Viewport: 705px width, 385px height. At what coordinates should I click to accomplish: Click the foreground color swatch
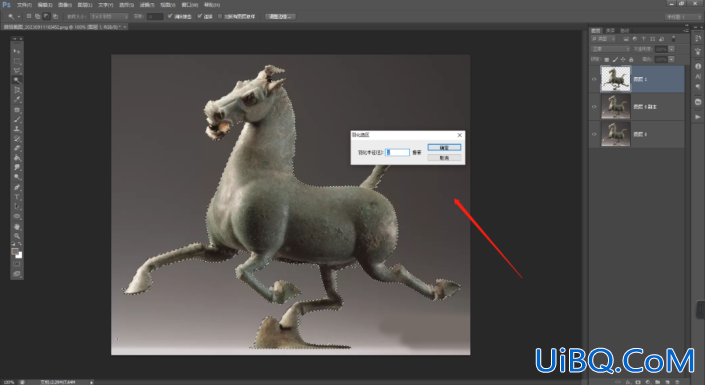point(15,252)
